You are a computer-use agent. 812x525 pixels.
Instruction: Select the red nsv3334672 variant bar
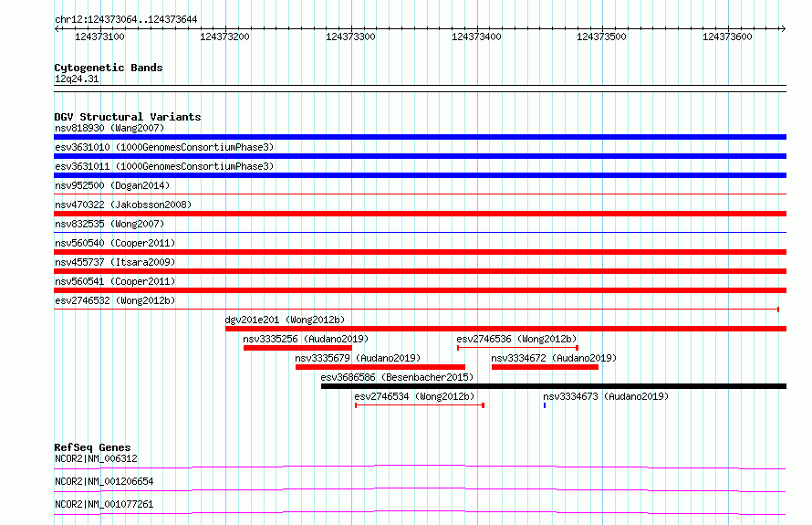pyautogui.click(x=545, y=367)
